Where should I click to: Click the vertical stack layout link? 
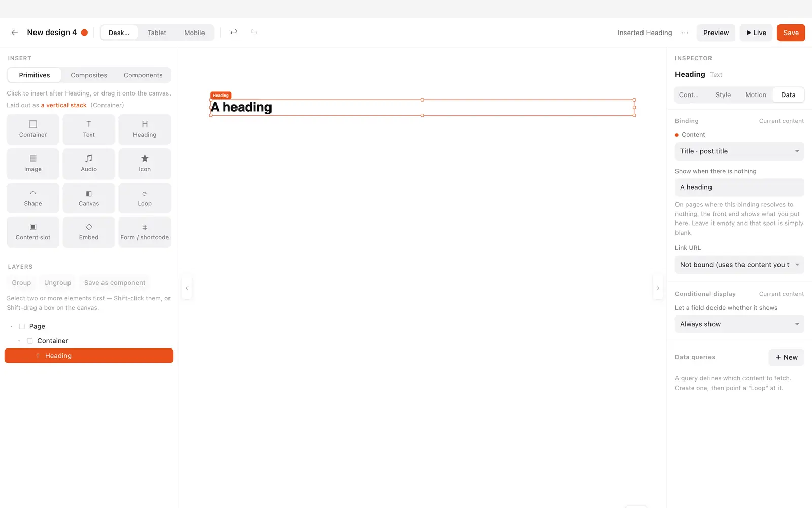[63, 105]
